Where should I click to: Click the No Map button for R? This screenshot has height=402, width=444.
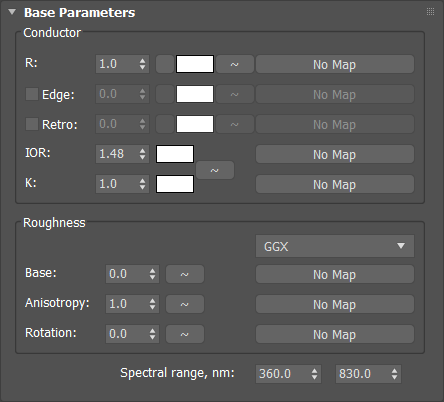[x=335, y=64]
